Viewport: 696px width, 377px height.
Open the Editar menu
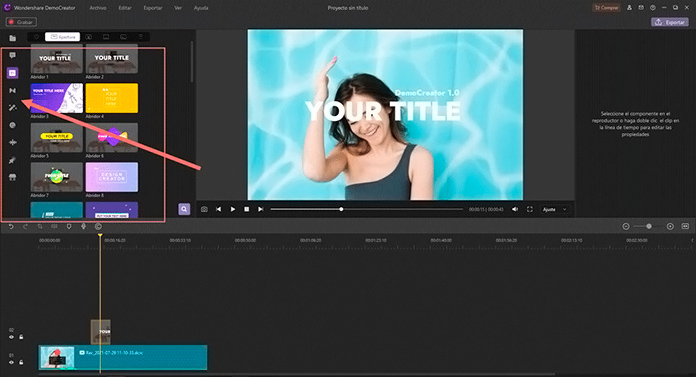125,8
